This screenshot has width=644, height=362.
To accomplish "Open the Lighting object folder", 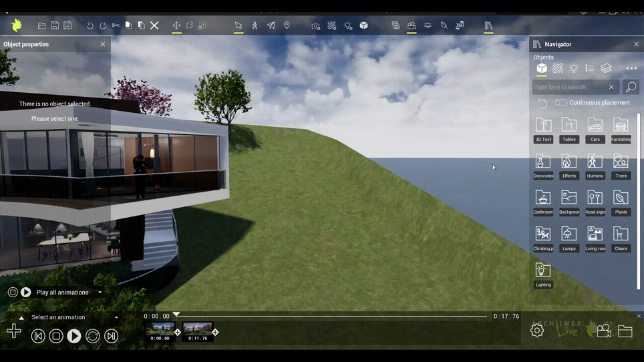I will [x=543, y=275].
